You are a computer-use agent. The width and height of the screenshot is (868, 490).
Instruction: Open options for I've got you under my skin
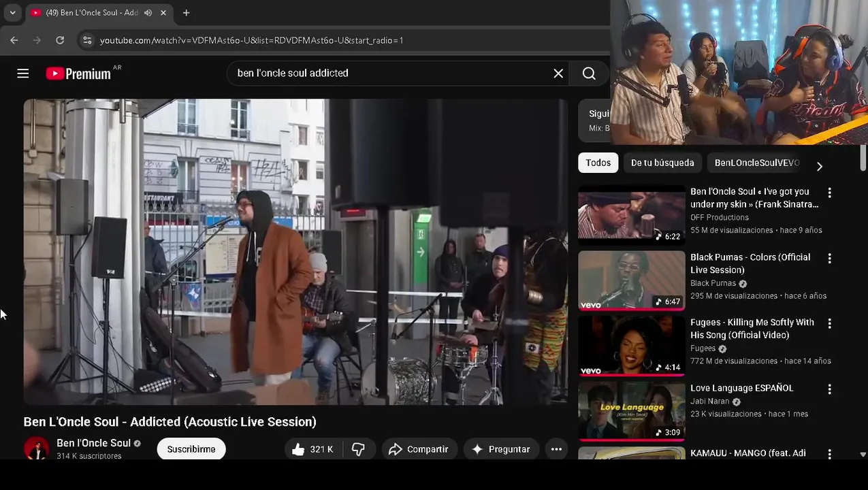click(829, 193)
